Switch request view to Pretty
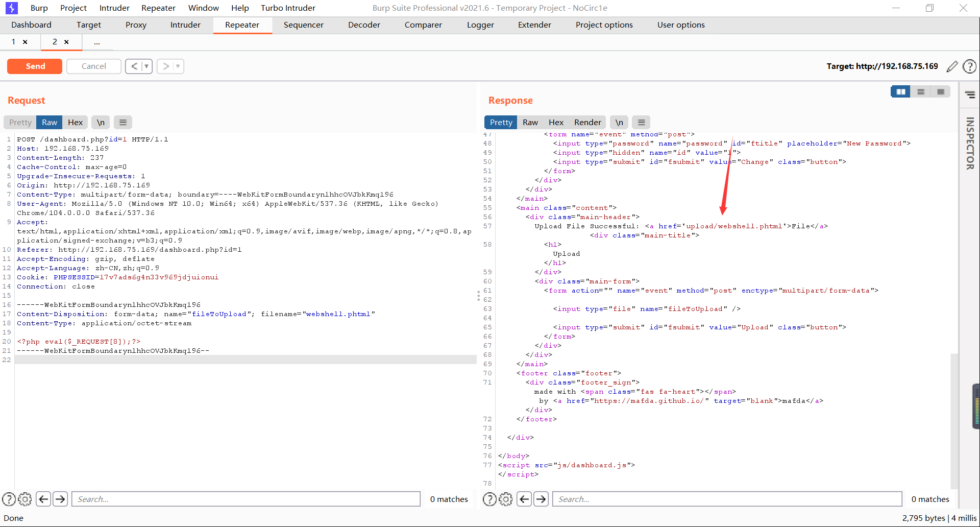The height and width of the screenshot is (527, 980). tap(20, 123)
